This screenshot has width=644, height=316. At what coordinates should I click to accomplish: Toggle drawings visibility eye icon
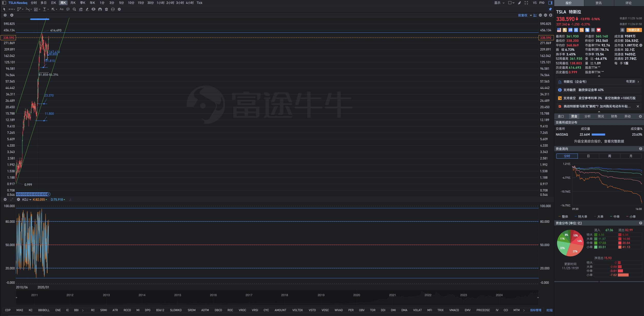94,9
